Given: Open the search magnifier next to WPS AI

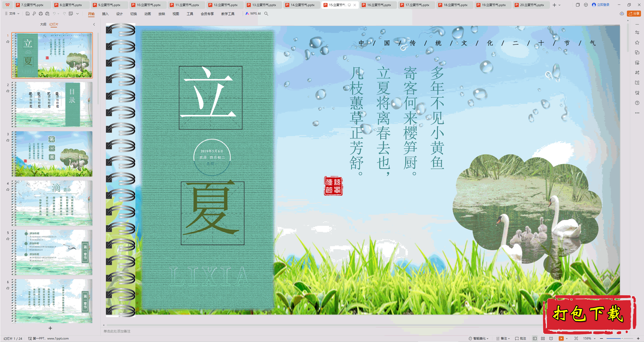Looking at the screenshot, I should point(266,14).
